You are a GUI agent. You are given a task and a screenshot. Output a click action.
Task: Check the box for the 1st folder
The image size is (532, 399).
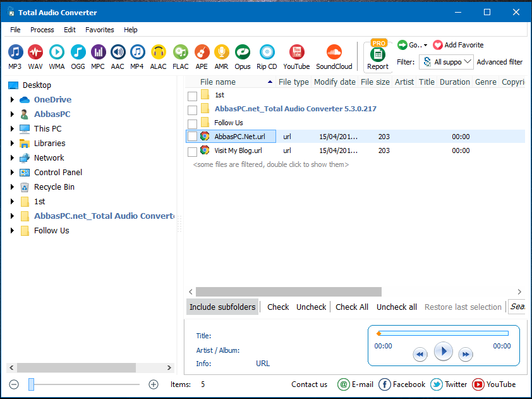pos(192,96)
